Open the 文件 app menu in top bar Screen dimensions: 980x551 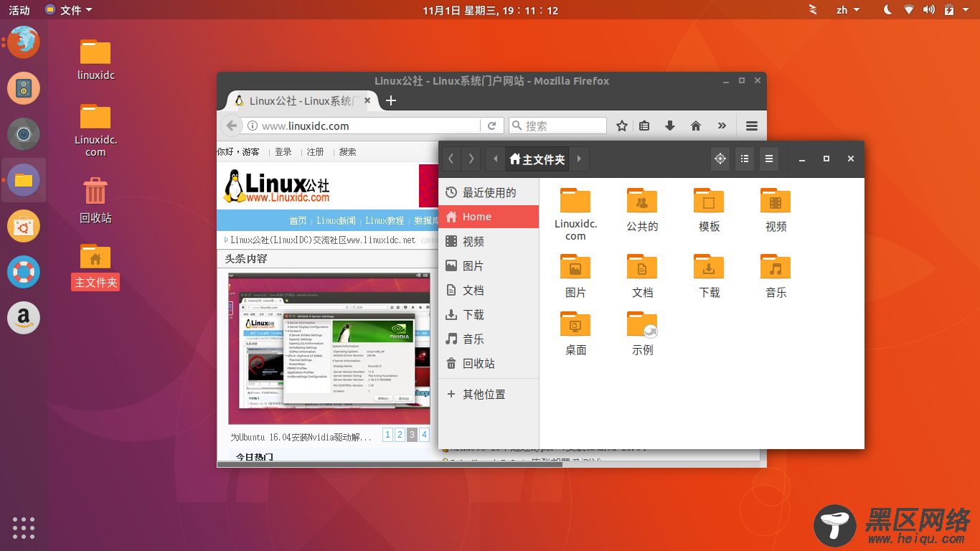point(69,10)
